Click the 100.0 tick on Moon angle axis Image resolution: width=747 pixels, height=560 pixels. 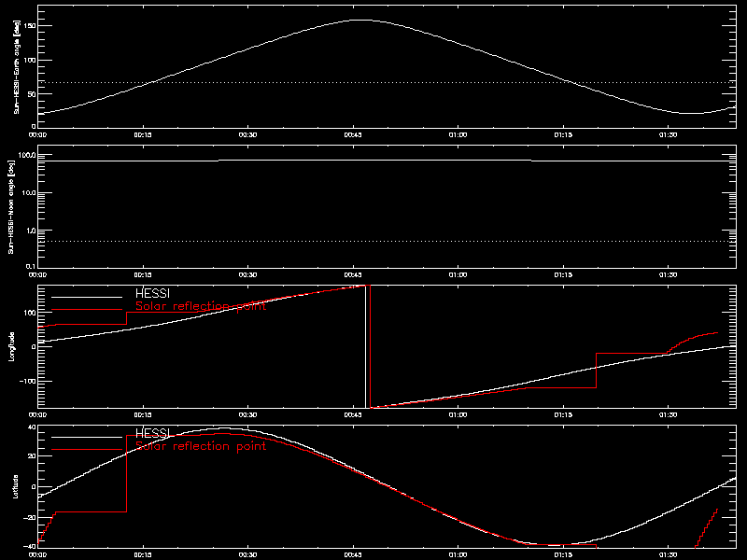(27, 156)
